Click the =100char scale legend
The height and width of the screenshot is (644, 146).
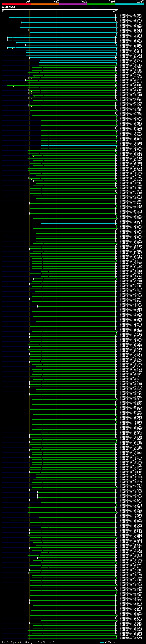tap(109, 642)
